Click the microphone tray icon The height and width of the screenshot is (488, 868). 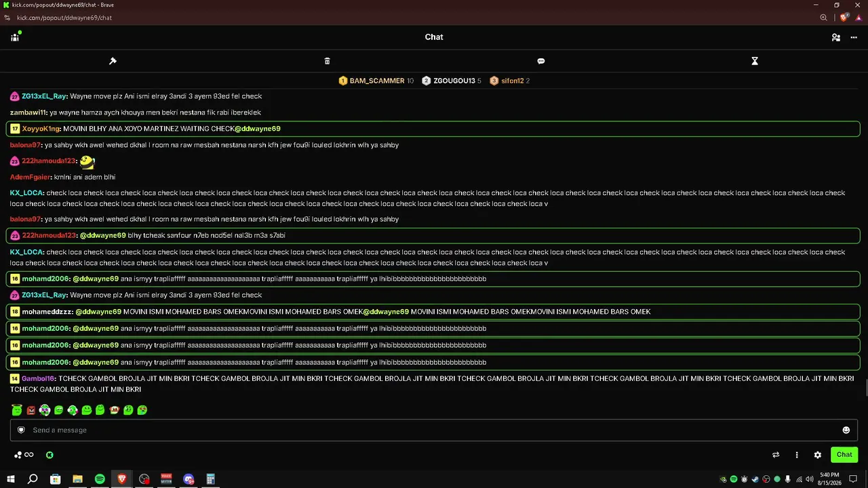click(x=788, y=479)
